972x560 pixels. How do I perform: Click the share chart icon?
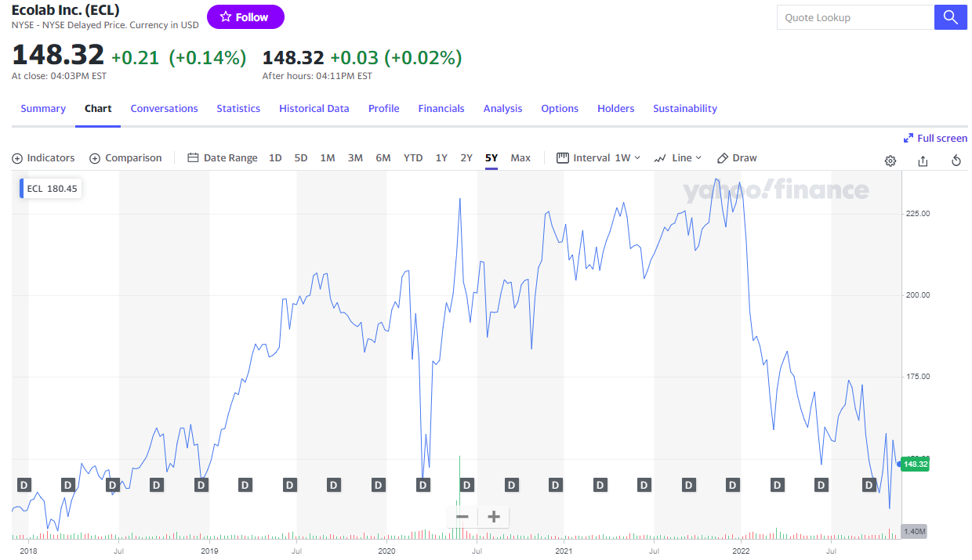coord(923,161)
